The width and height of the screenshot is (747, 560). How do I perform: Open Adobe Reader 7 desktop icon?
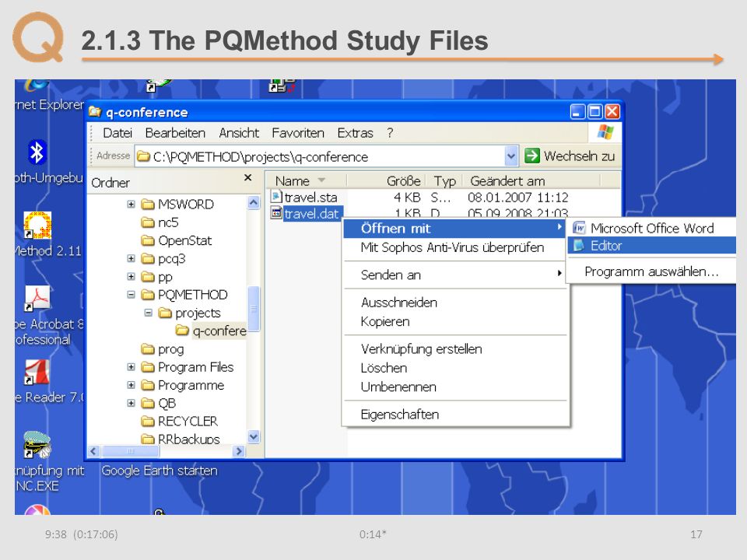37,372
